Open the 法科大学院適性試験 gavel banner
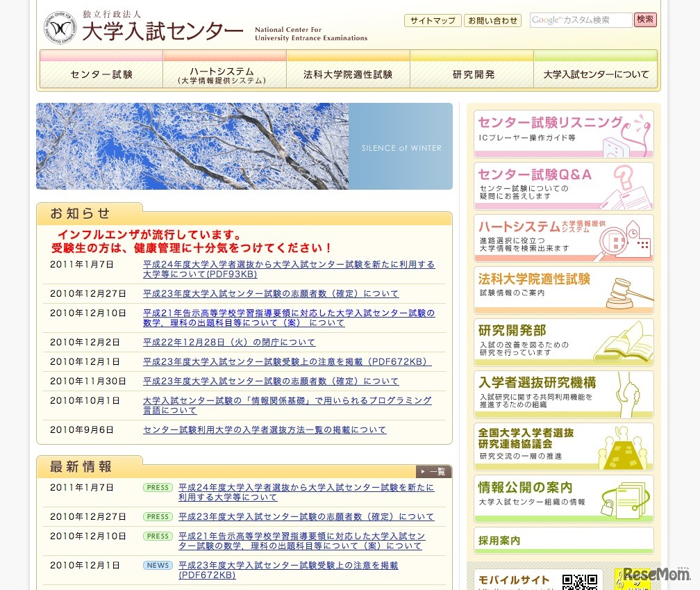The height and width of the screenshot is (590, 700). point(563,290)
